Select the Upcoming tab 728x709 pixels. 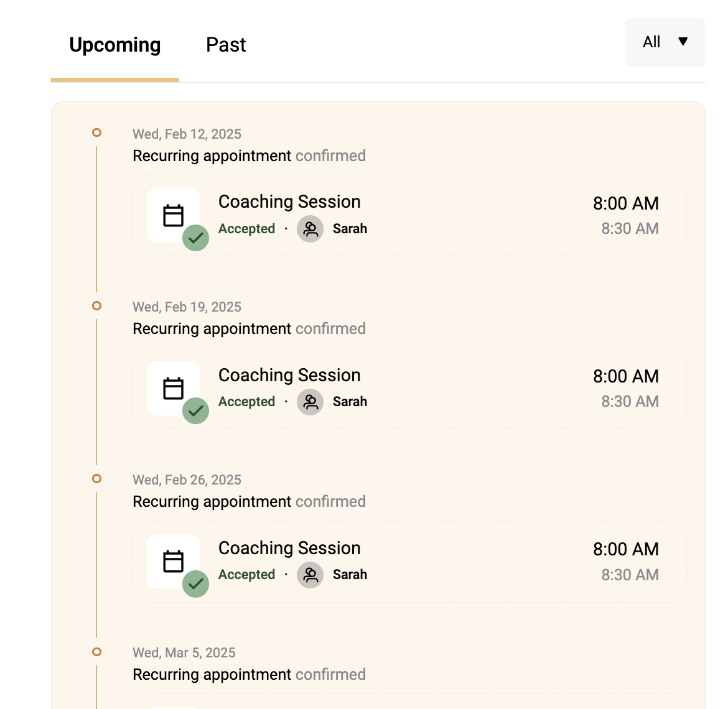pyautogui.click(x=114, y=45)
